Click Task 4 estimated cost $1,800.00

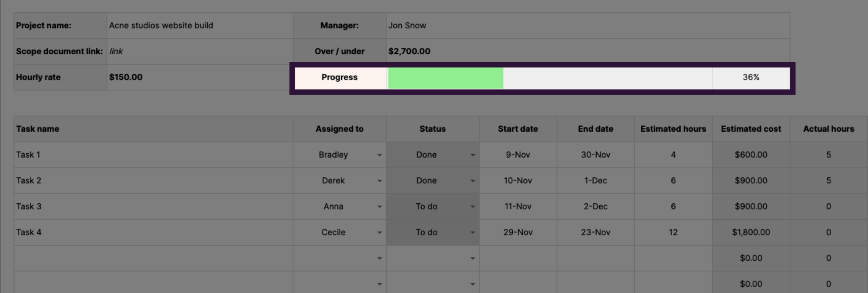click(x=751, y=232)
